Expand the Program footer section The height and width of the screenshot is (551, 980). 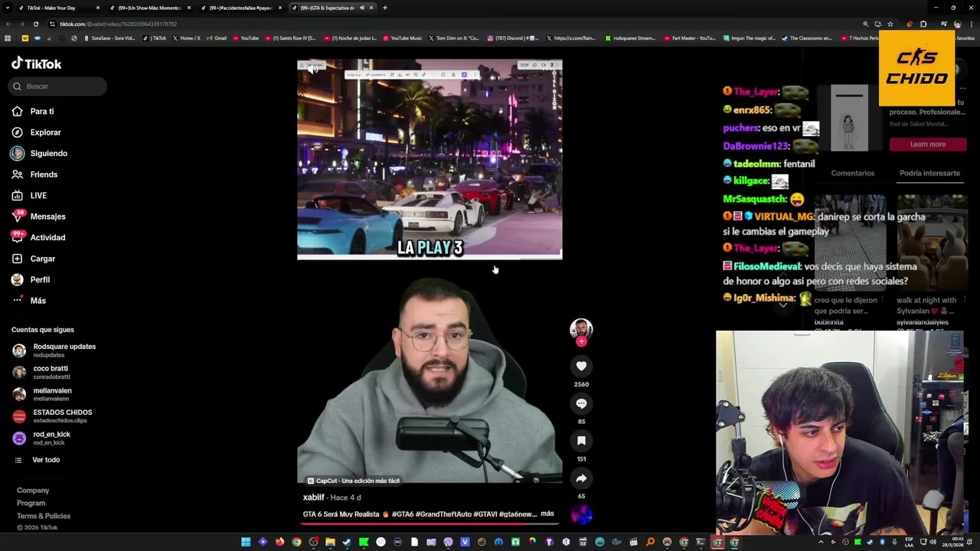click(31, 504)
